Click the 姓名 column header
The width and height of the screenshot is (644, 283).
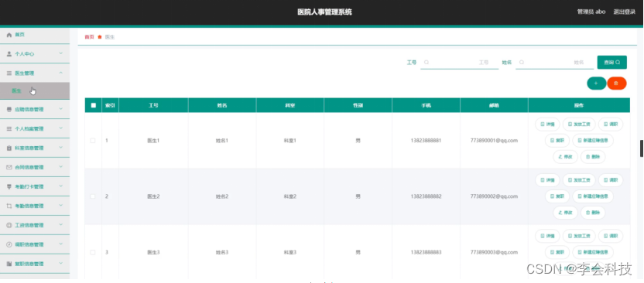pyautogui.click(x=222, y=105)
